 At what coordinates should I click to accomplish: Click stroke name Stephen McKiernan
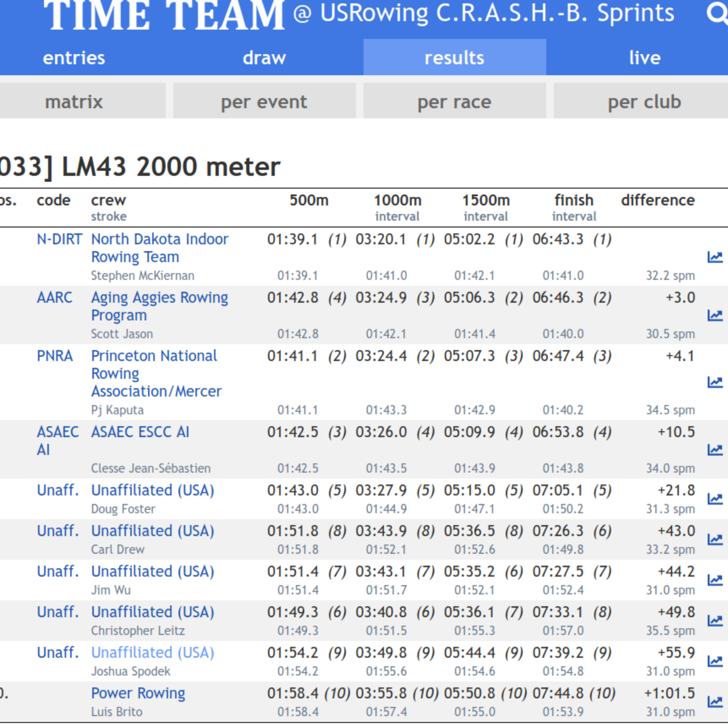(x=142, y=276)
